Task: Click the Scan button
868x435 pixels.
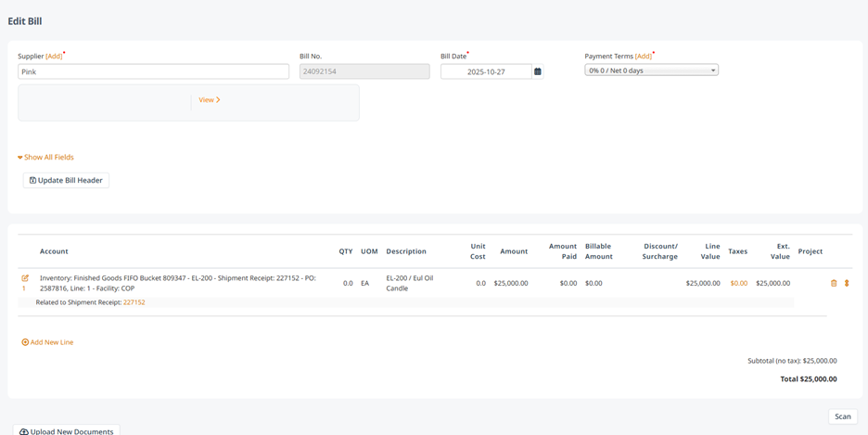Action: (843, 416)
